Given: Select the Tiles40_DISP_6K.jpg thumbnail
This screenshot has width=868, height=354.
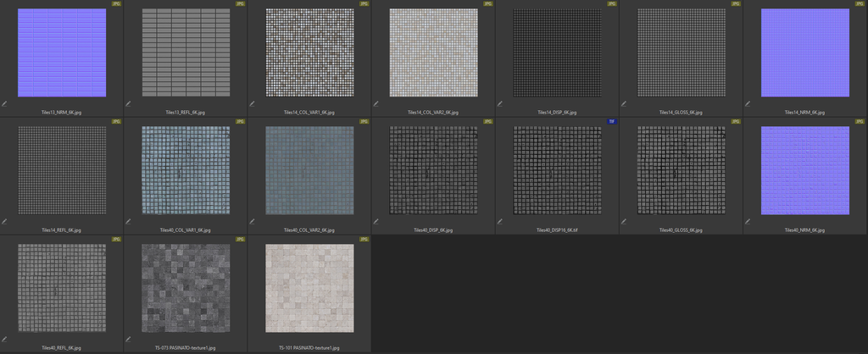Looking at the screenshot, I should tap(433, 170).
